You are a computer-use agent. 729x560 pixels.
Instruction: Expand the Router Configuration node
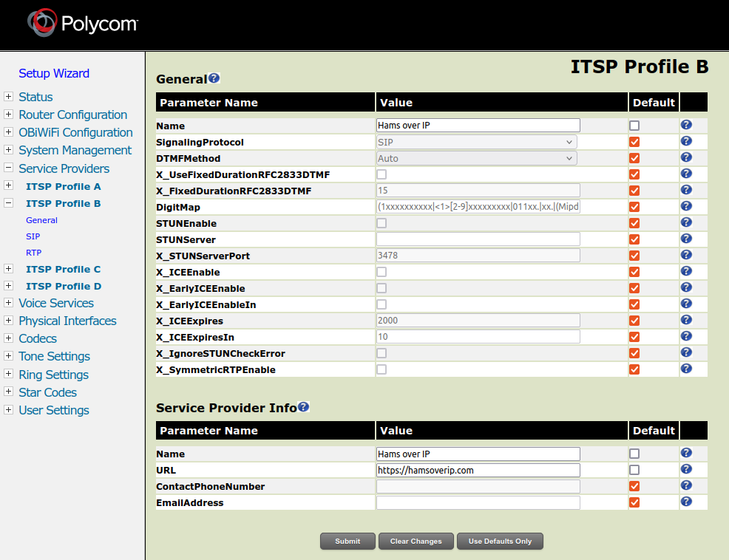(8, 114)
